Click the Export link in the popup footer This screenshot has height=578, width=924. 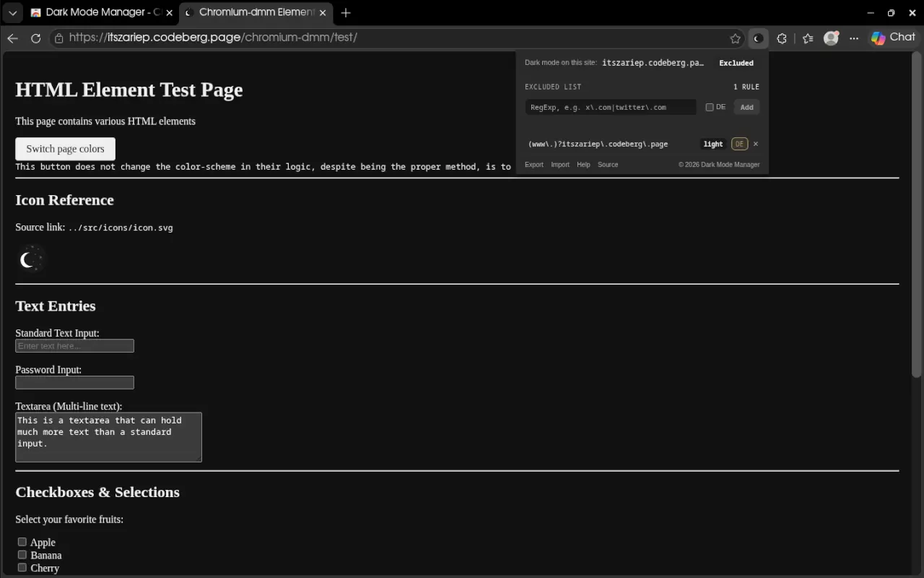pyautogui.click(x=534, y=165)
